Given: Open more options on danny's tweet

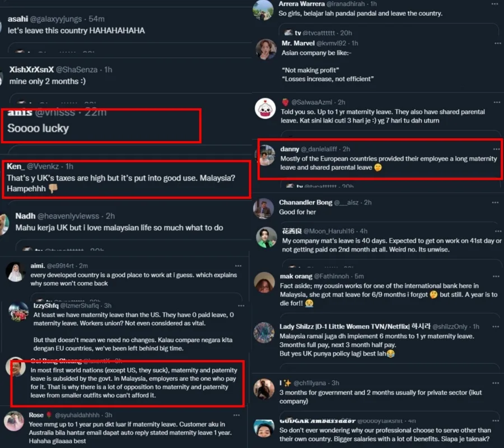Looking at the screenshot, I should click(496, 149).
